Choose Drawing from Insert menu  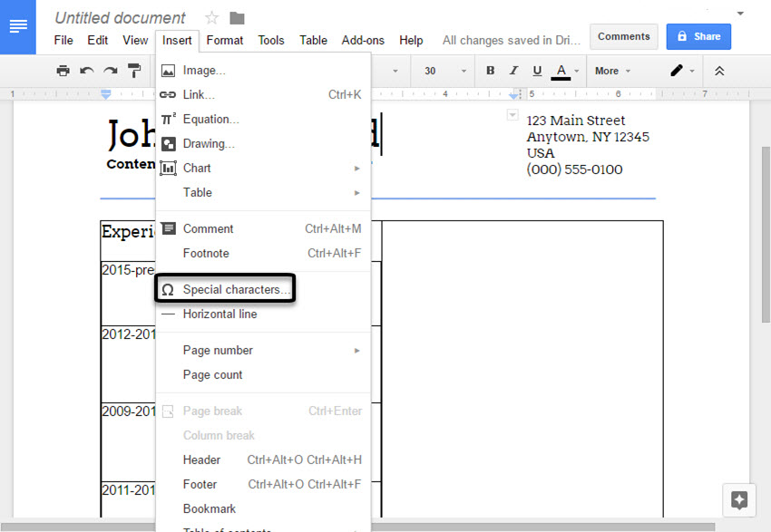(263, 144)
